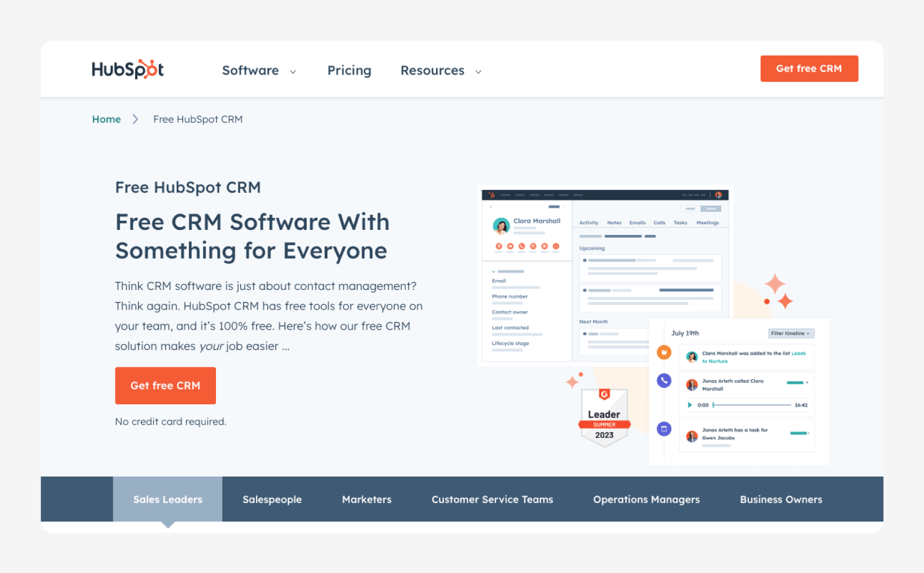Switch to the Meetings tab

[x=707, y=222]
